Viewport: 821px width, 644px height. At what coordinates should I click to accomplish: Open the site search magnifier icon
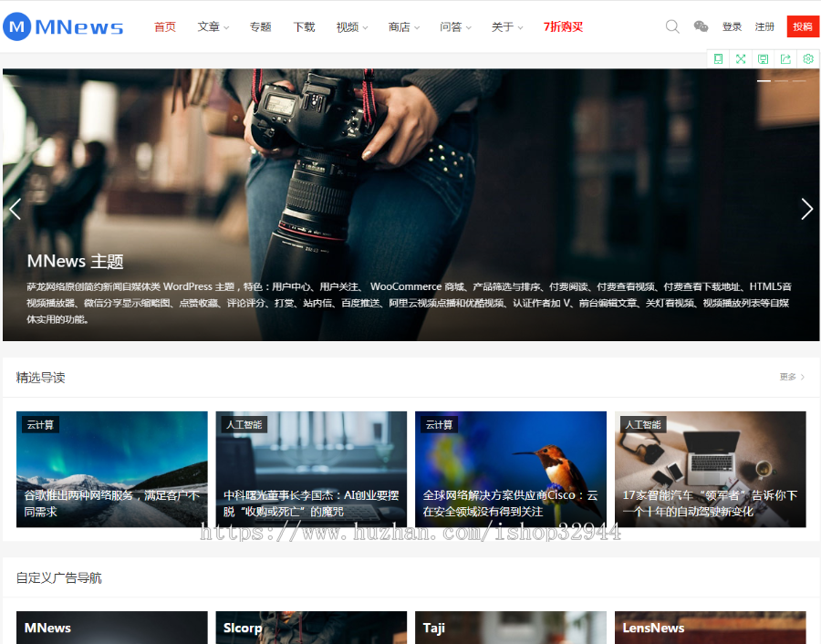(672, 26)
